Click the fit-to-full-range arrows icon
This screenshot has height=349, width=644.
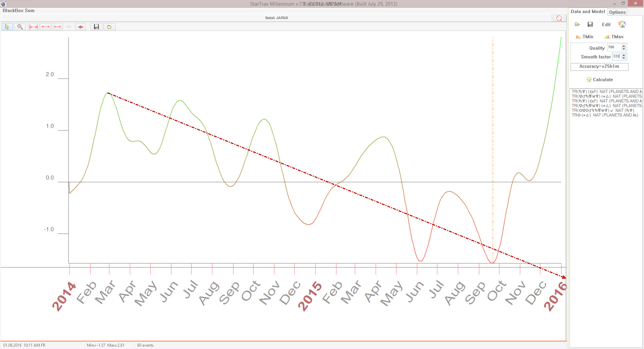(x=33, y=27)
